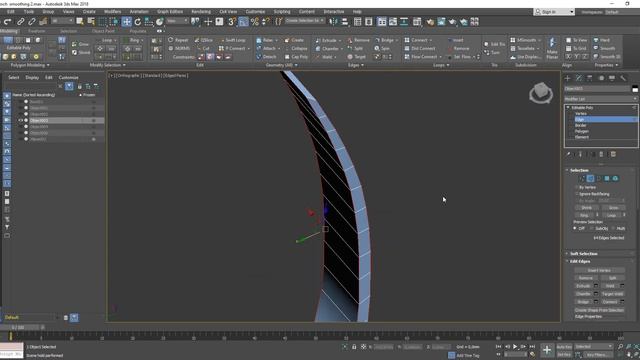Click the object color swatch beside name
640x360 pixels.
635,89
